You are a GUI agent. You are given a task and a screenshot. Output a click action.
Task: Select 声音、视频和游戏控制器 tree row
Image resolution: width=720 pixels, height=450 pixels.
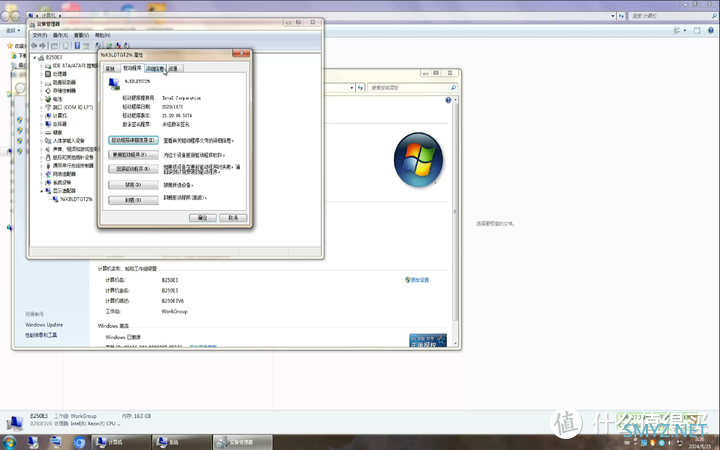(71, 149)
